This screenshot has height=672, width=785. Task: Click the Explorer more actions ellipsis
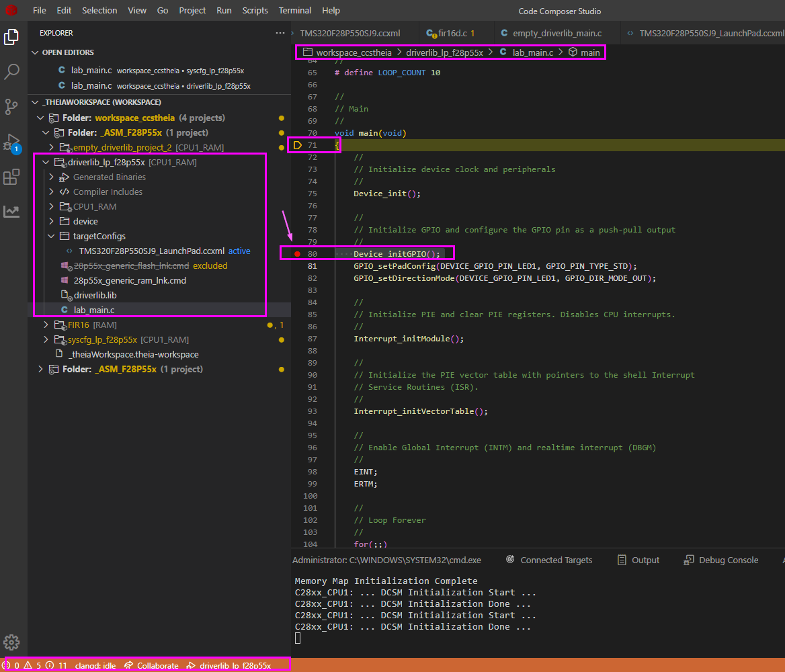(x=280, y=33)
